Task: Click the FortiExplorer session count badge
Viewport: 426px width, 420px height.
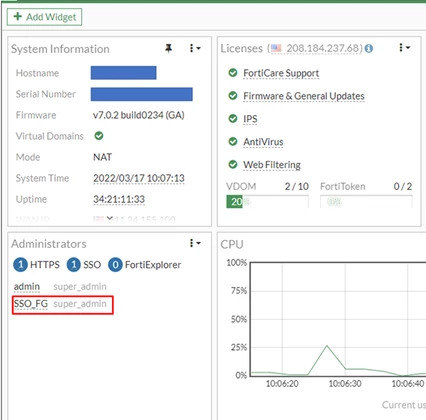Action: [x=115, y=265]
